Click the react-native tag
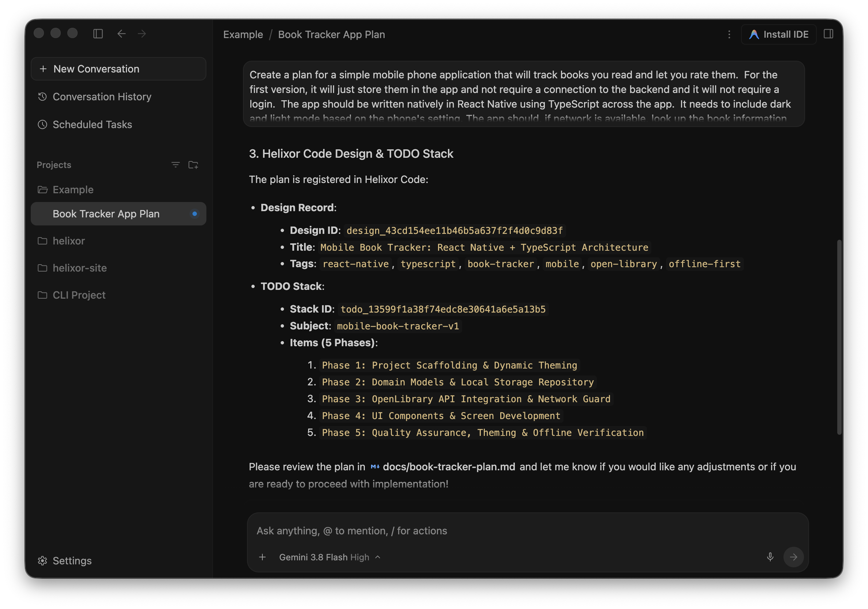The height and width of the screenshot is (609, 868). coord(355,264)
